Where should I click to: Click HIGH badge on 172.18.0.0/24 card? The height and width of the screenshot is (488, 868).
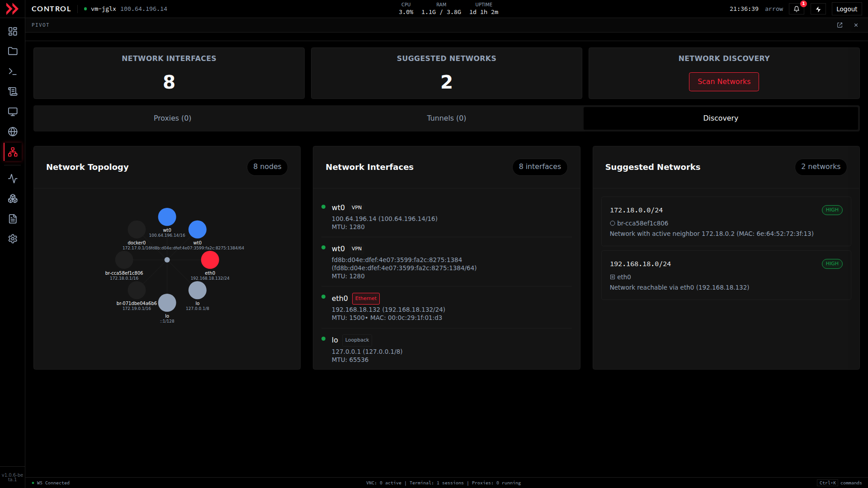click(x=832, y=210)
